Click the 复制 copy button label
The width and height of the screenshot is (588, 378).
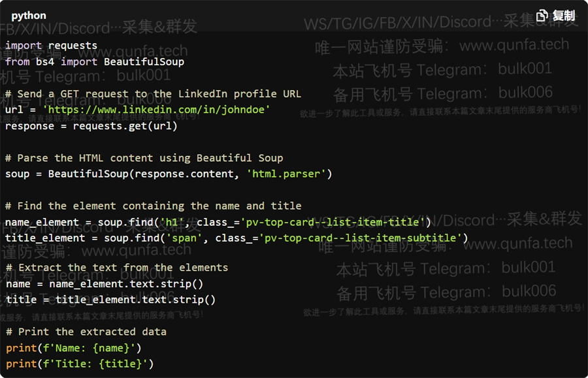click(x=564, y=16)
